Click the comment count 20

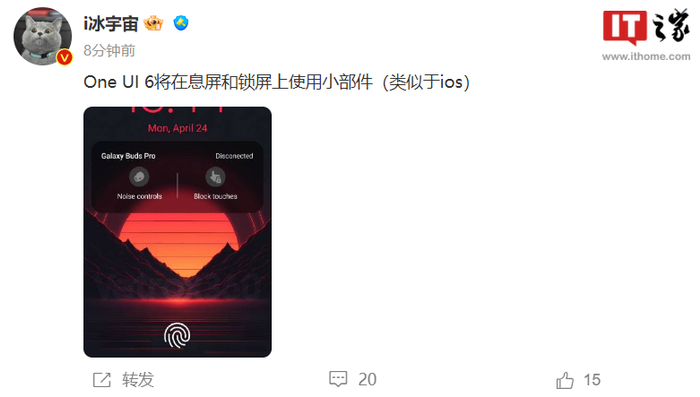coord(367,380)
